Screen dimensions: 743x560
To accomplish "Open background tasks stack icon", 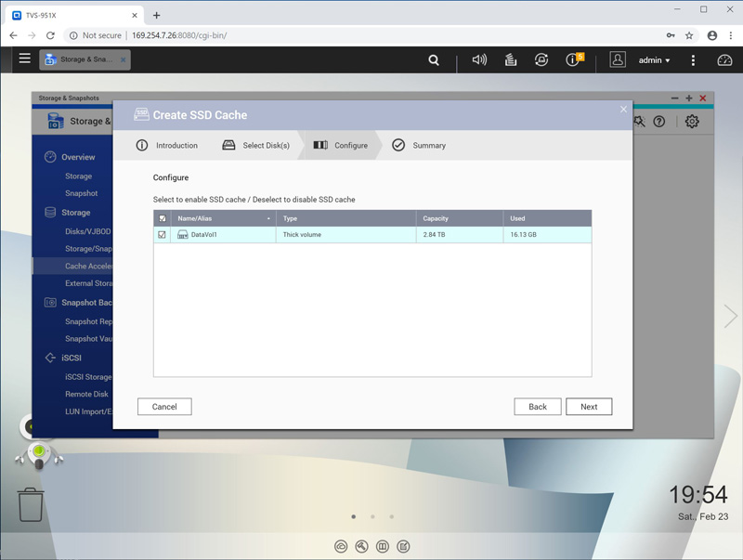I will pyautogui.click(x=510, y=59).
